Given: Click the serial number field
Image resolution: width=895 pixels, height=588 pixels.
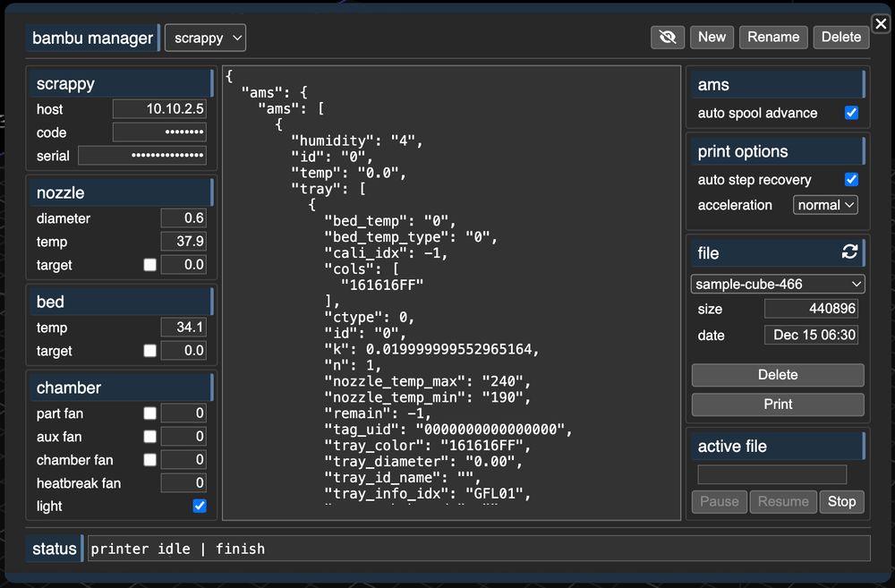Looking at the screenshot, I should 142,155.
